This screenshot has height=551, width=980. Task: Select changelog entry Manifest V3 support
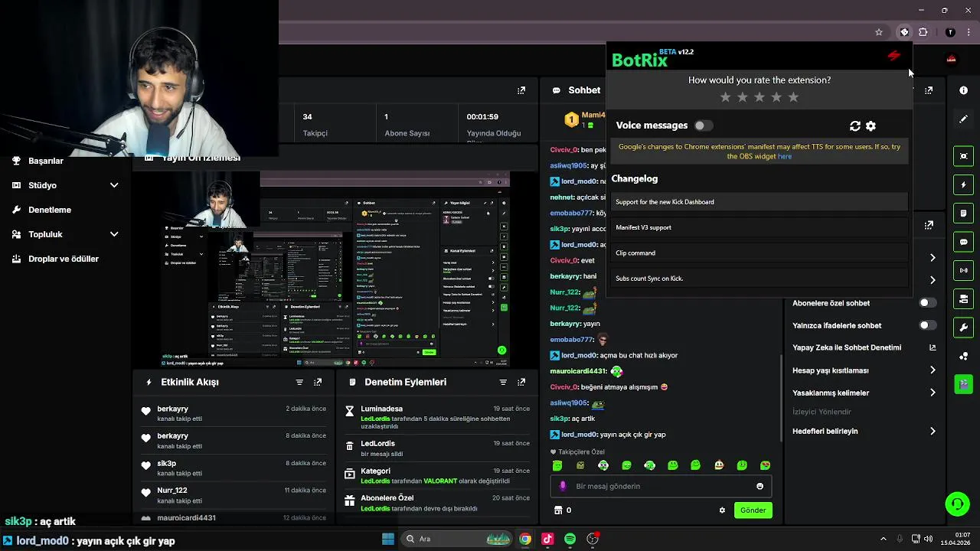(x=759, y=227)
